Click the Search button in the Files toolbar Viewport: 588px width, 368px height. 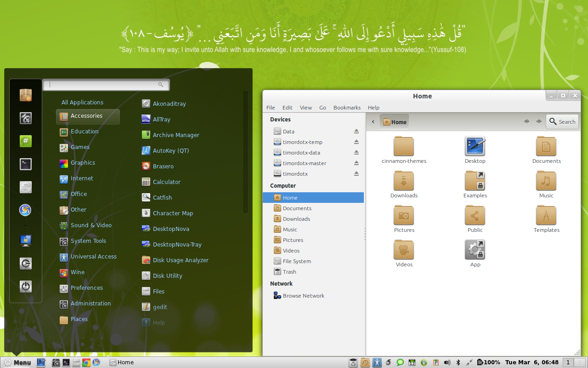click(x=562, y=122)
